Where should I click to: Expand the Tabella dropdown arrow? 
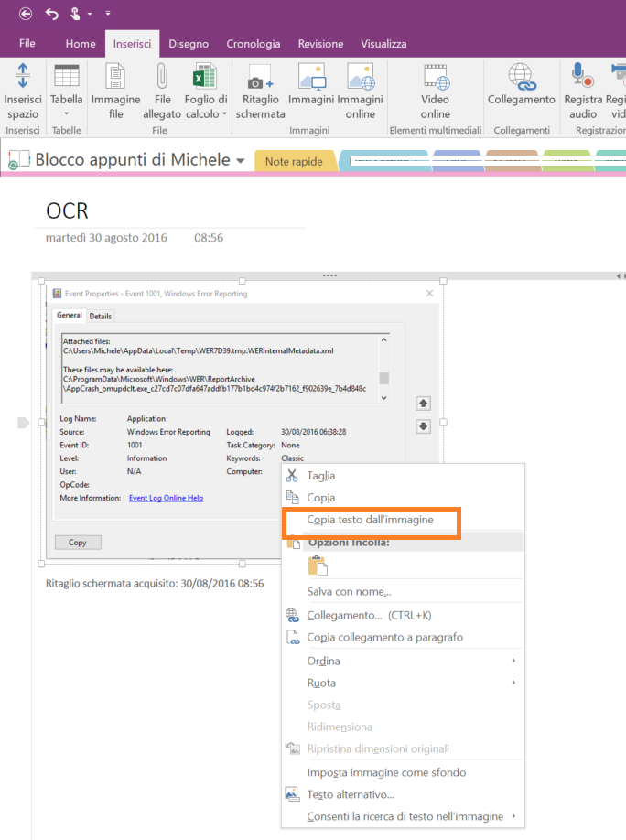click(x=67, y=113)
